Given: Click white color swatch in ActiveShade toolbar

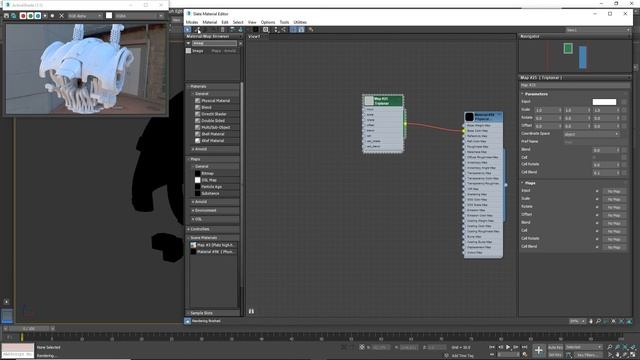Looking at the screenshot, I should (109, 16).
